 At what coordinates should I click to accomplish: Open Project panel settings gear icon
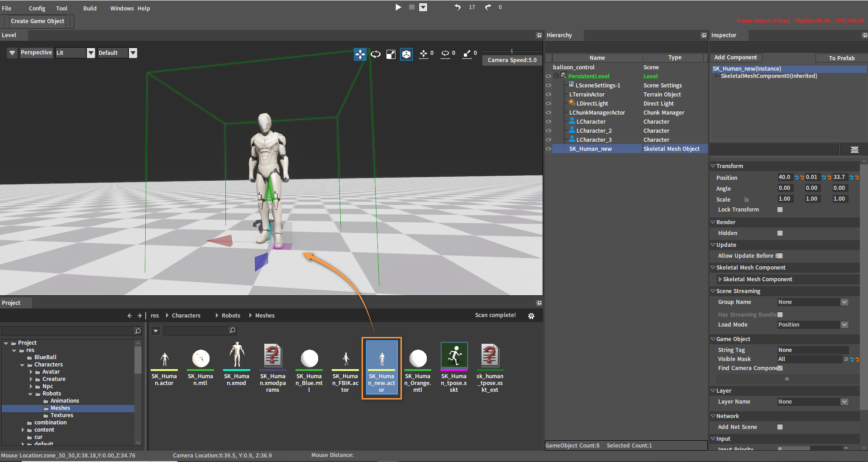coord(531,316)
